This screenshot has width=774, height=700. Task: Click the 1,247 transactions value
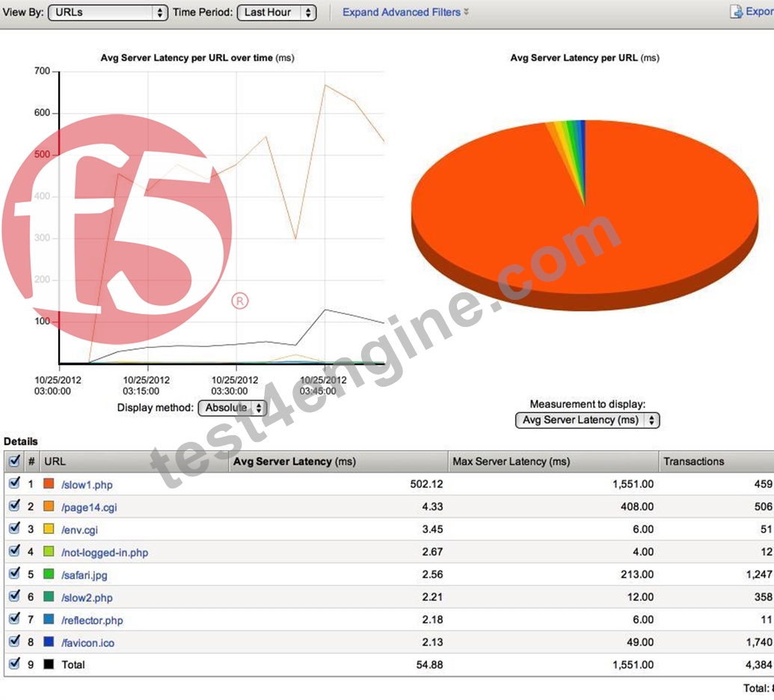(x=759, y=574)
